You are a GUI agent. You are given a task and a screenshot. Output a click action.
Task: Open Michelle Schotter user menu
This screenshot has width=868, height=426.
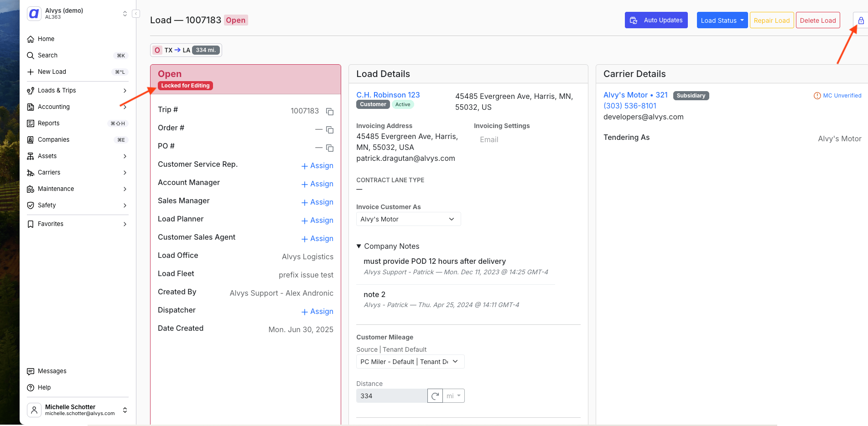tap(78, 410)
